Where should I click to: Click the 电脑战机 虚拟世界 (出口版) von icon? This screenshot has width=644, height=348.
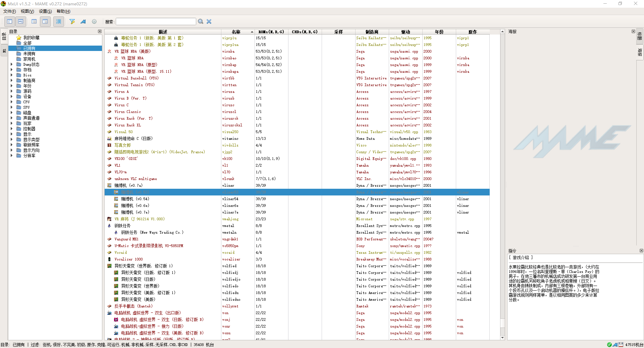(109, 313)
